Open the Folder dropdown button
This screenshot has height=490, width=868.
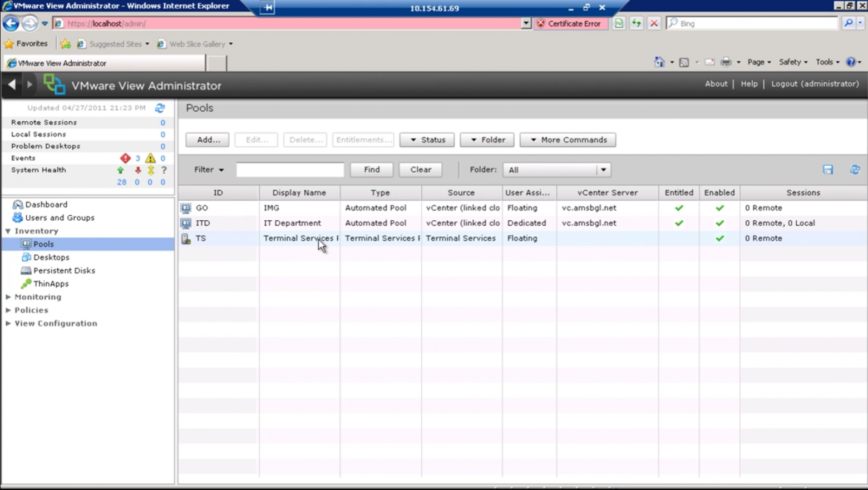[x=487, y=140]
